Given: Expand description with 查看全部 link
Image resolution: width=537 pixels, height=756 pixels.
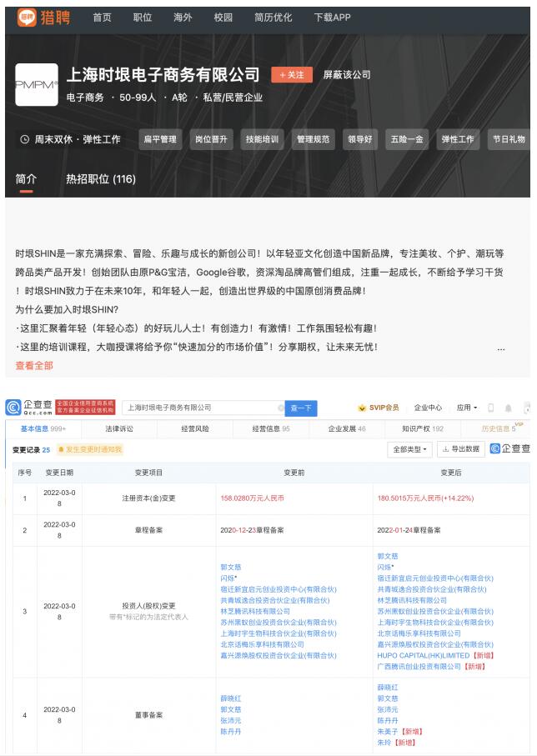Looking at the screenshot, I should (34, 365).
